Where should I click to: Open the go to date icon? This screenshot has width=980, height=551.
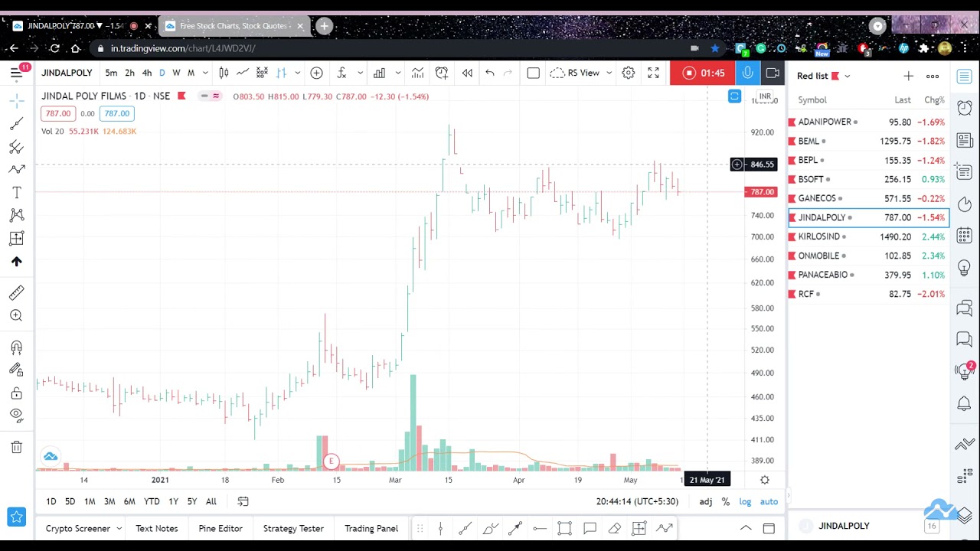point(243,501)
